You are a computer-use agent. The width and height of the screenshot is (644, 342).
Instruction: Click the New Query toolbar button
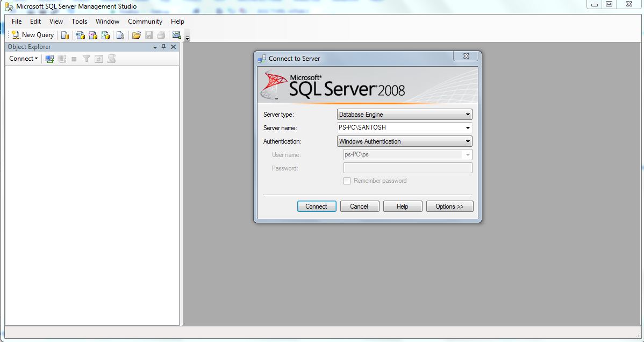pos(33,35)
